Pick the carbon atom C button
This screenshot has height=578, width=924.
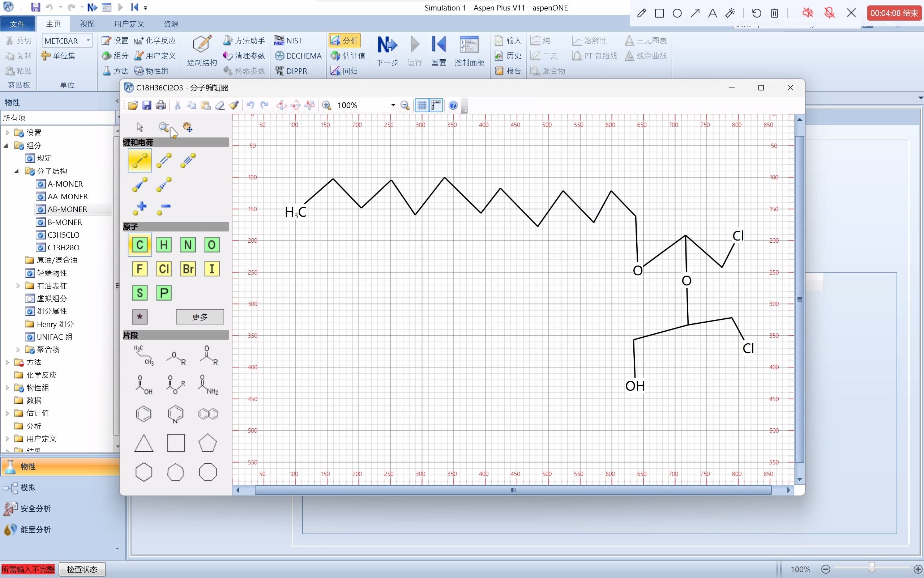tap(140, 245)
